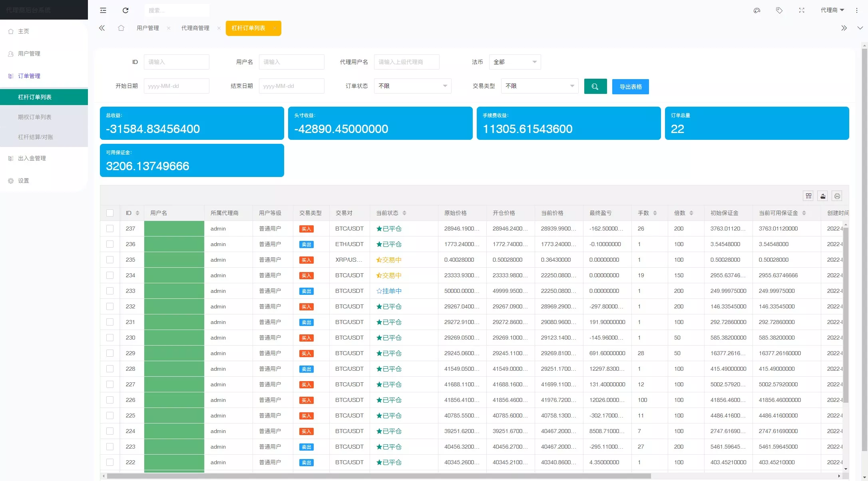Check the checkbox for order 237
Screen dimensions: 868x481
pos(110,229)
